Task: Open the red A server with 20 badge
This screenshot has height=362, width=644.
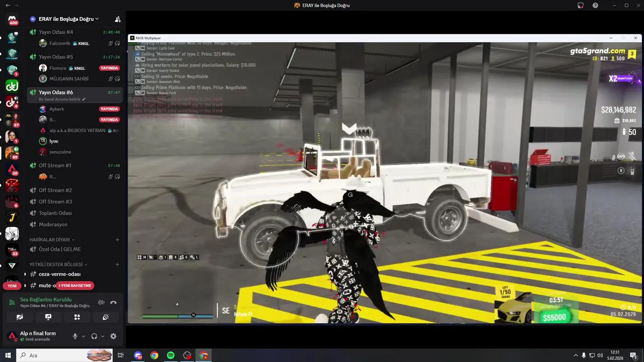Action: (x=12, y=169)
